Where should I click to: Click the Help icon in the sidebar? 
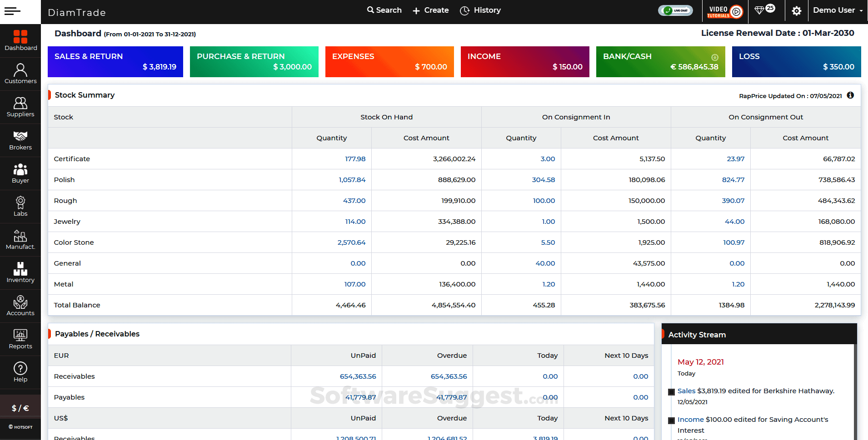click(x=20, y=371)
